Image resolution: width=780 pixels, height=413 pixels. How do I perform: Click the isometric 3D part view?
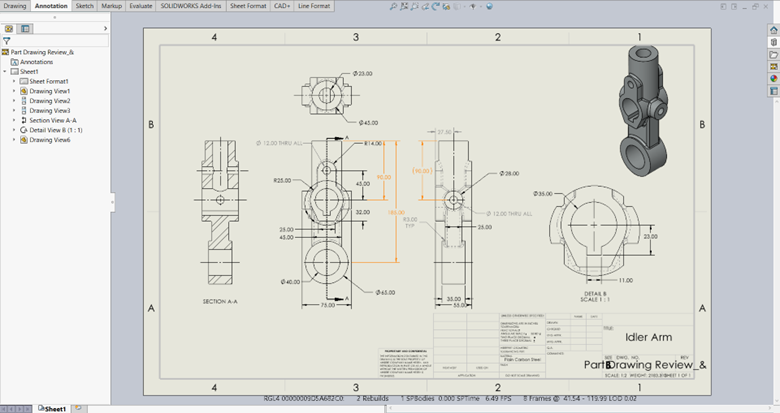click(x=644, y=109)
